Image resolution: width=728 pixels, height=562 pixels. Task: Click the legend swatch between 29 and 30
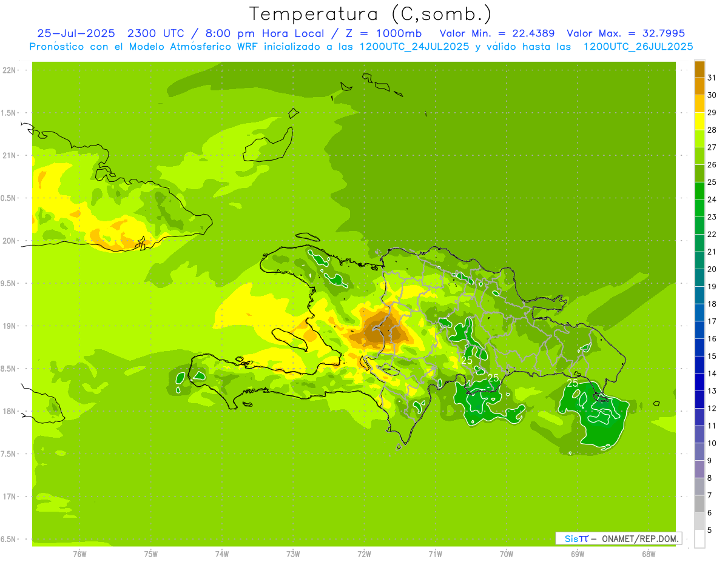pyautogui.click(x=699, y=104)
